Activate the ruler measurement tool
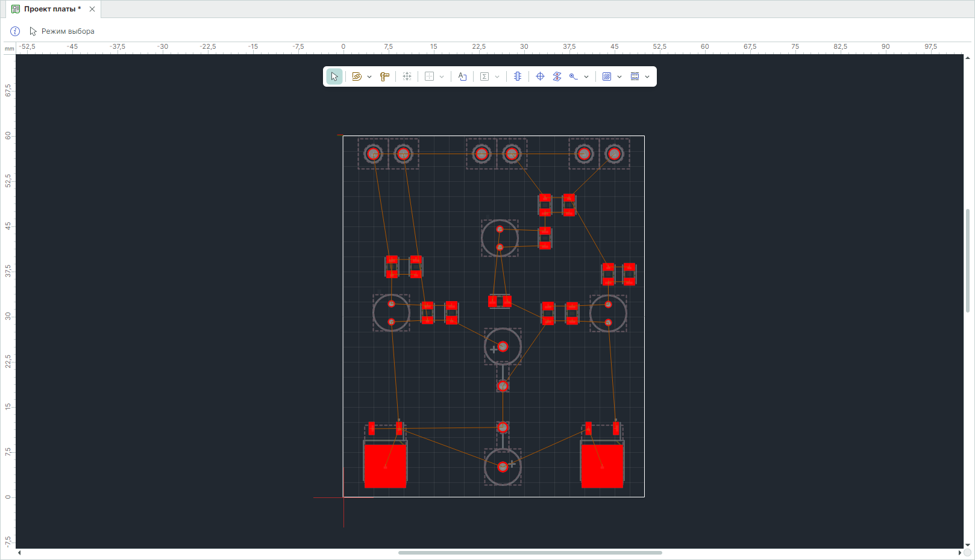Viewport: 975px width, 560px height. click(384, 76)
